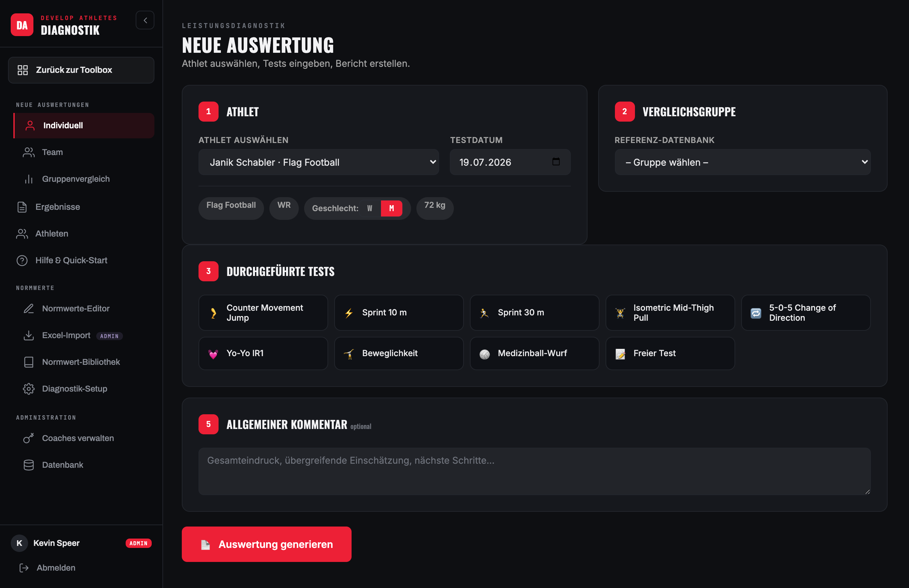Screen dimensions: 909x588
Task: Open Coaches verwalten
Action: pyautogui.click(x=84, y=438)
